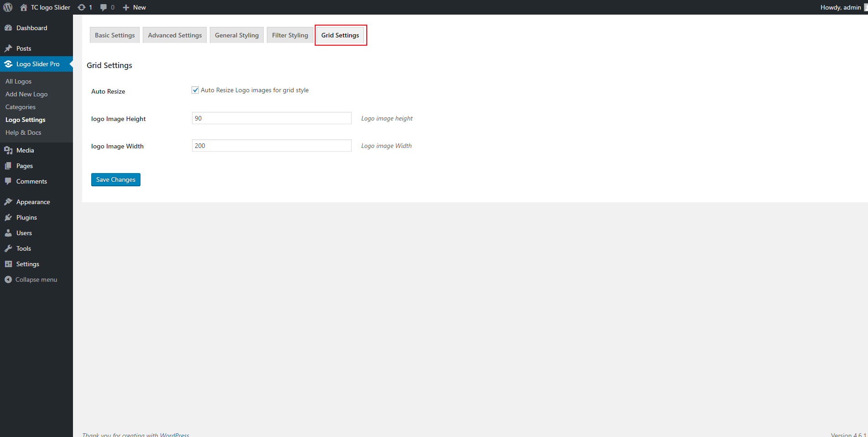Viewport: 868px width, 437px height.
Task: Open the updates icon in admin bar
Action: 82,7
